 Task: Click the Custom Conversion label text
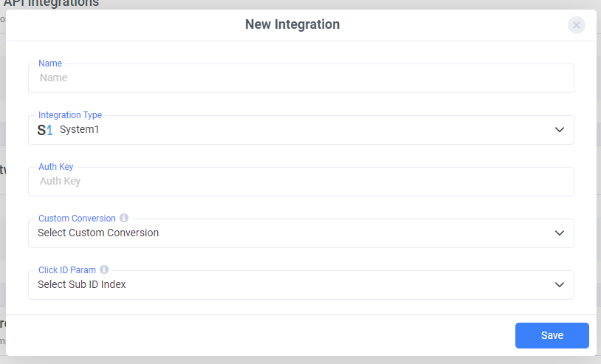[77, 219]
